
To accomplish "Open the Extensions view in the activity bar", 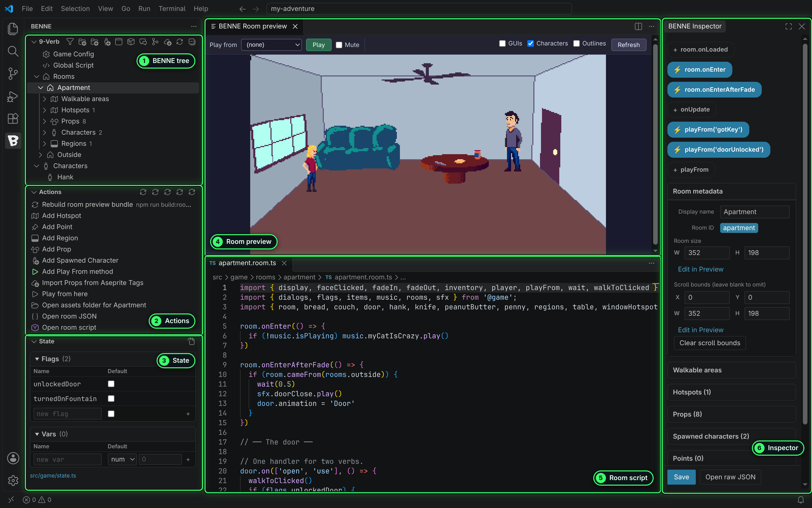I will pyautogui.click(x=13, y=118).
